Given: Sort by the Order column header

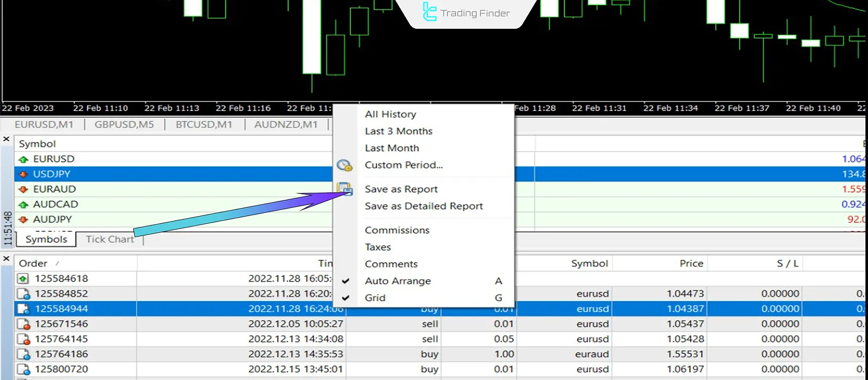Looking at the screenshot, I should (33, 263).
